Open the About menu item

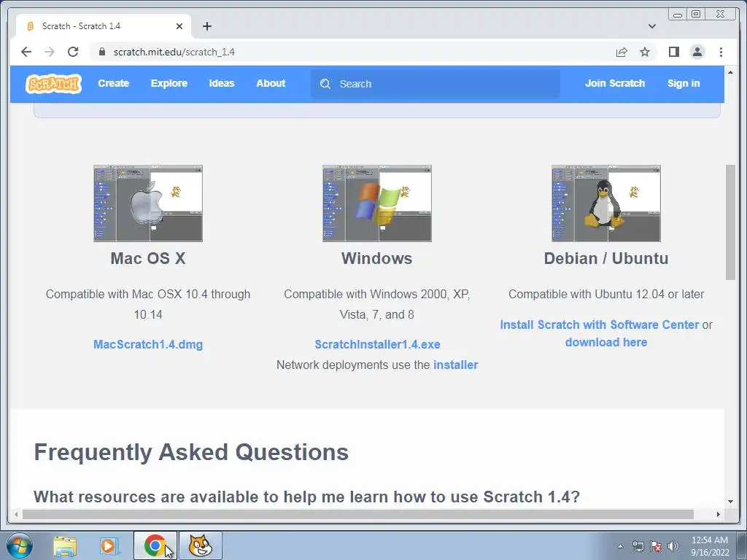tap(271, 83)
